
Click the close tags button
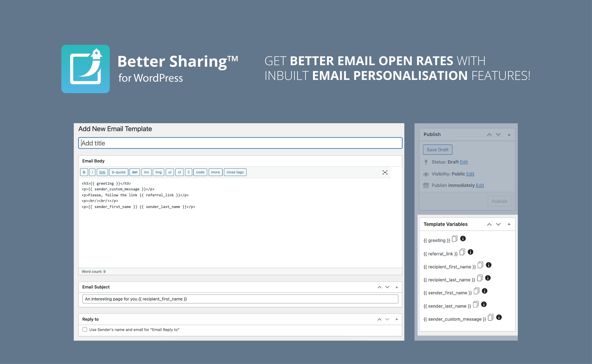coord(235,172)
